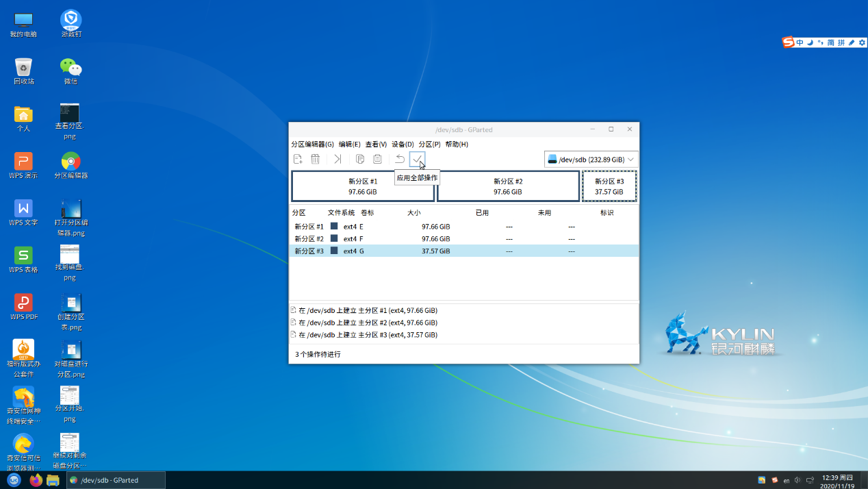This screenshot has height=489, width=868.
Task: Undo the last operation in toolbar
Action: 400,159
